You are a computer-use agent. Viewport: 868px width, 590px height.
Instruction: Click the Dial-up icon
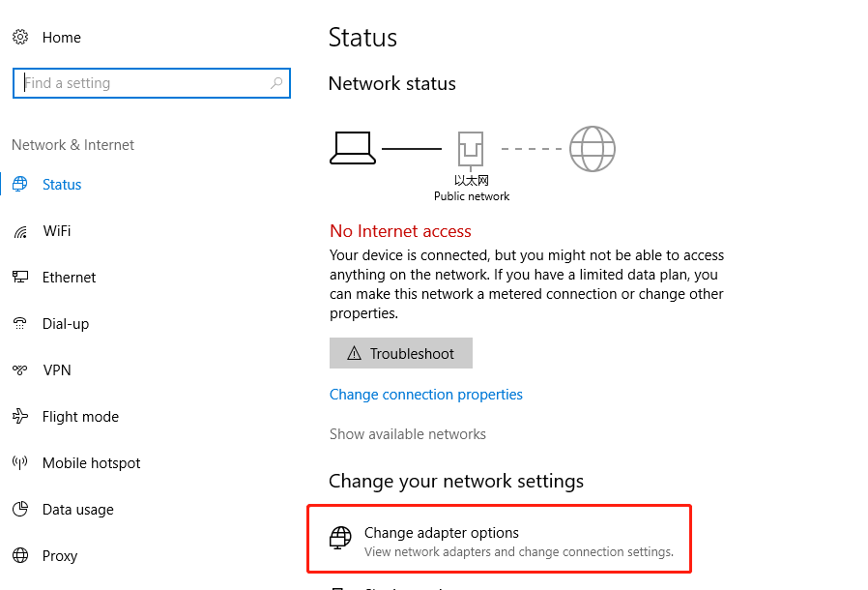click(x=20, y=323)
